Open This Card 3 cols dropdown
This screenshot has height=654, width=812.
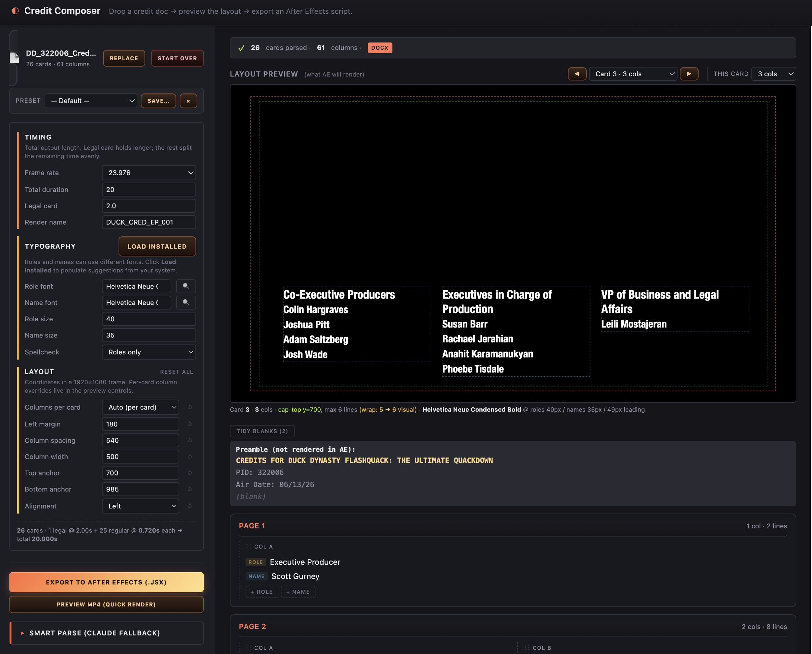tap(774, 74)
